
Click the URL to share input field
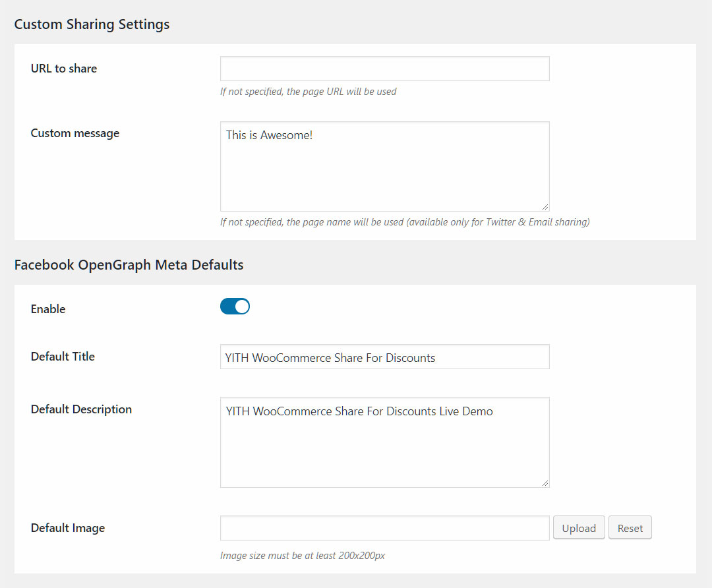(384, 69)
